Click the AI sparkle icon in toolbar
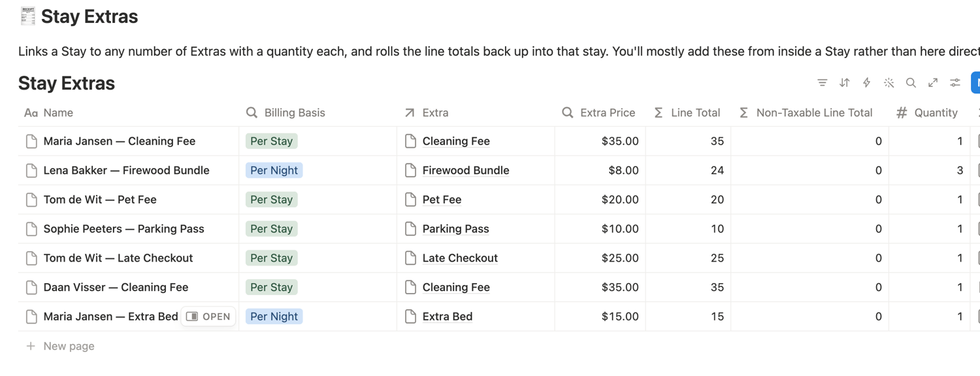This screenshot has height=376, width=980. [889, 83]
